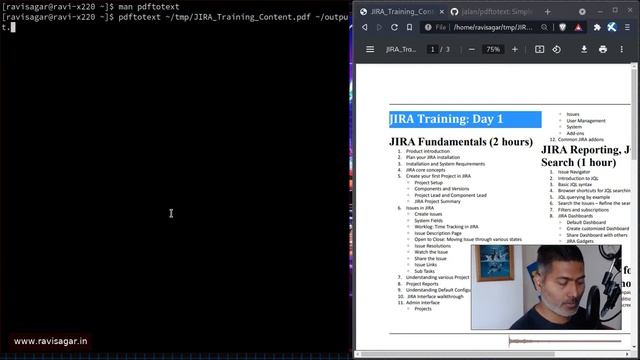
Task: Go back in the browser history
Action: pyautogui.click(x=364, y=27)
